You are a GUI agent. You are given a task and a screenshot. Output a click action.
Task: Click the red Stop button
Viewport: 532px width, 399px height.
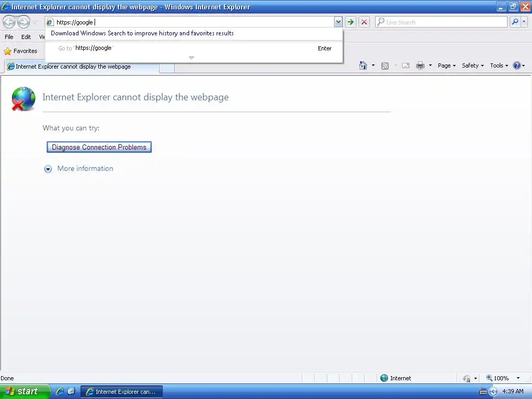[x=364, y=22]
